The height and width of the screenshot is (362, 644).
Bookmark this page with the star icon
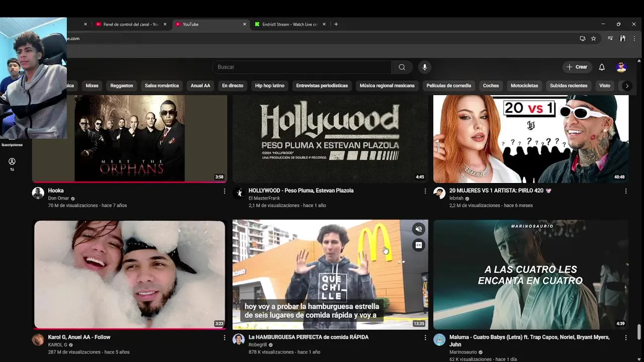click(x=593, y=38)
